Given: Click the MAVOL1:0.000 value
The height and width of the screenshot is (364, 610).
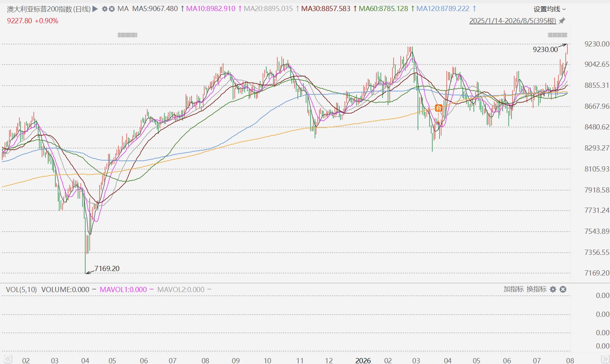Looking at the screenshot, I should pos(123,290).
